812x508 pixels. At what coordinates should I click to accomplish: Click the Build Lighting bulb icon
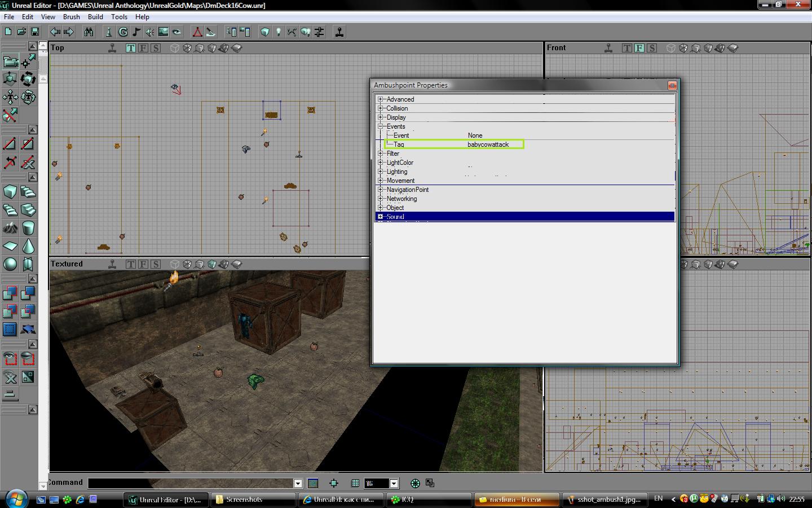click(x=278, y=32)
